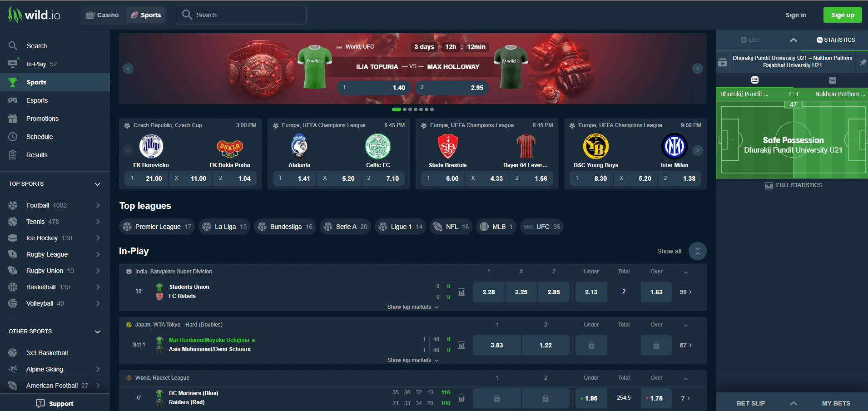This screenshot has width=868, height=411.
Task: Open the Schedule clock page
Action: click(x=55, y=137)
